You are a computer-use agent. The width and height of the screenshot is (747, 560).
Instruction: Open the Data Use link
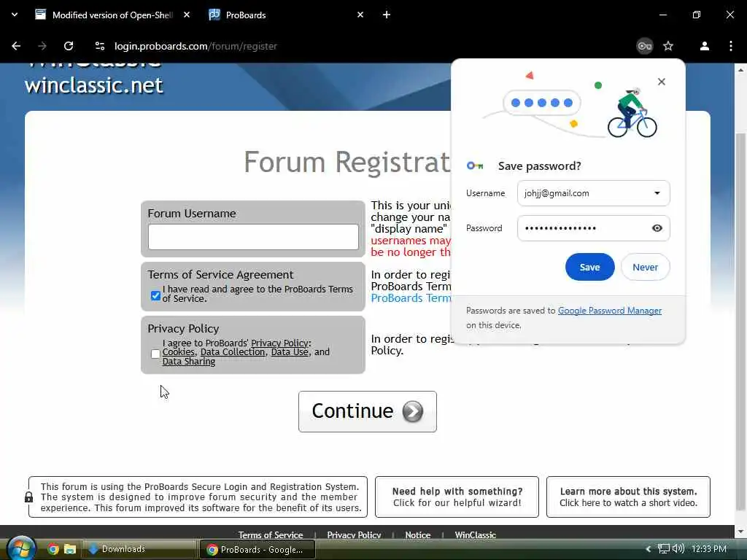(x=290, y=352)
